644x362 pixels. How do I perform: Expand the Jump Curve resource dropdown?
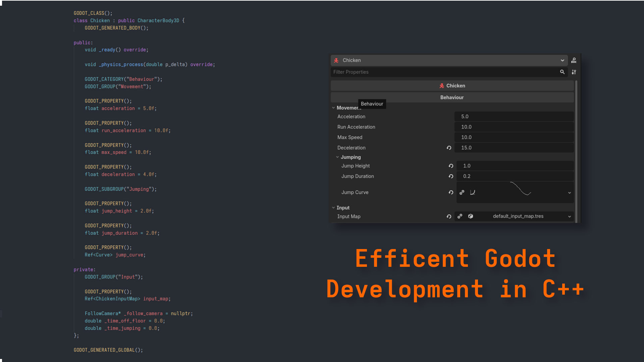(569, 193)
